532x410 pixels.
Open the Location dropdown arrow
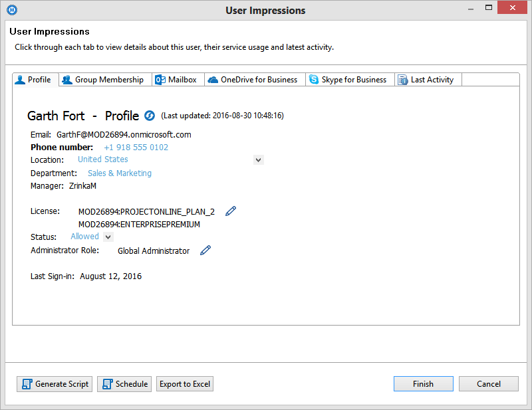point(258,159)
